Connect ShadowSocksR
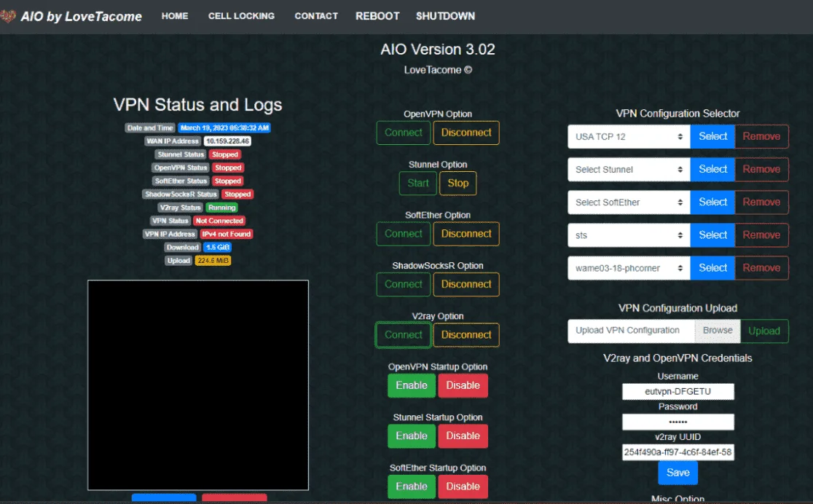The height and width of the screenshot is (504, 813). (404, 284)
